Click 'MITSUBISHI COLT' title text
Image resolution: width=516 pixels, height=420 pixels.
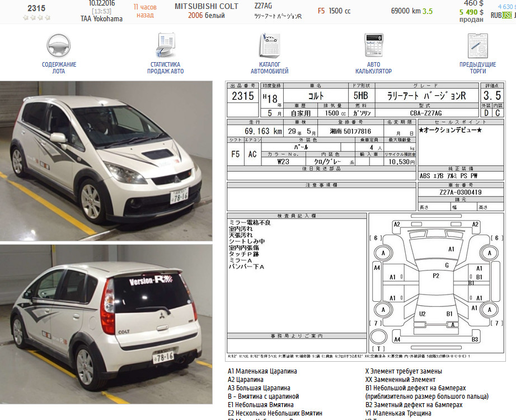[x=207, y=6]
